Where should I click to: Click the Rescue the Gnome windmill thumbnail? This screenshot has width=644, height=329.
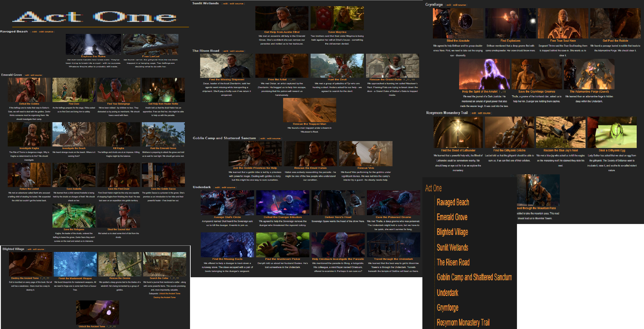pyautogui.click(x=120, y=264)
